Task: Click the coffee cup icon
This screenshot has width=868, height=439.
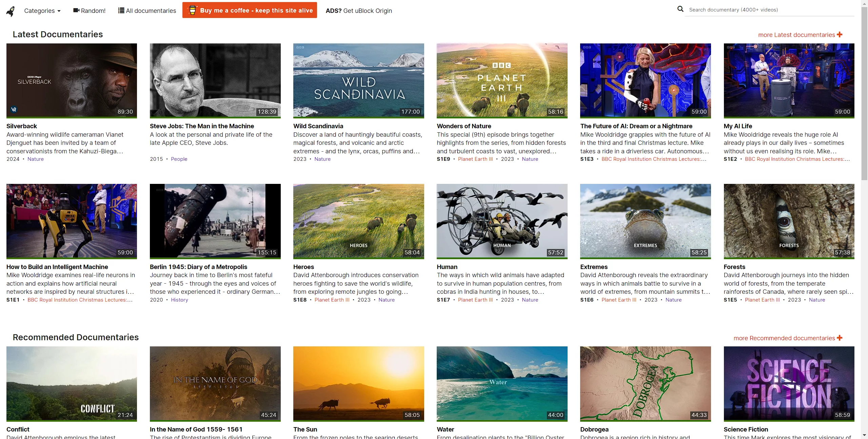Action: [192, 10]
